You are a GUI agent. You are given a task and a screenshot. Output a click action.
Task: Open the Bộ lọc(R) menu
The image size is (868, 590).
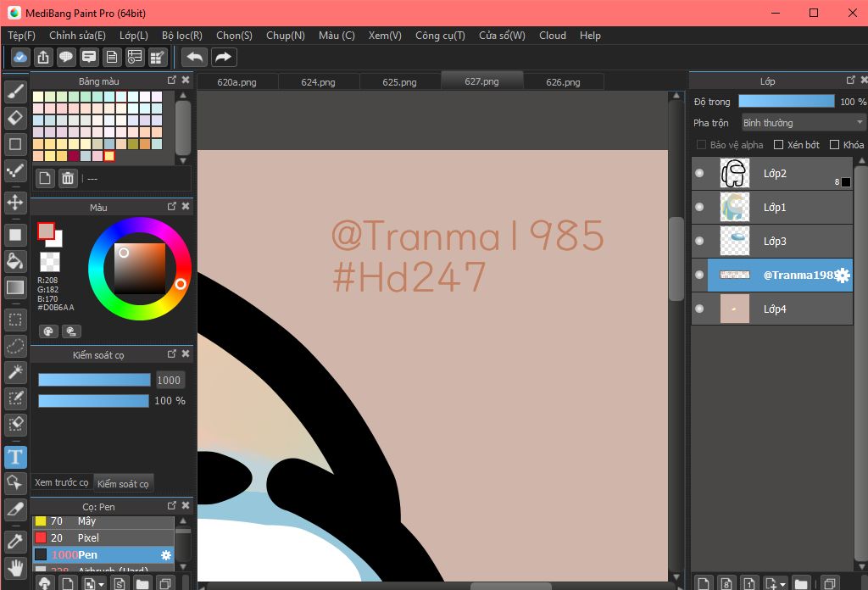182,36
